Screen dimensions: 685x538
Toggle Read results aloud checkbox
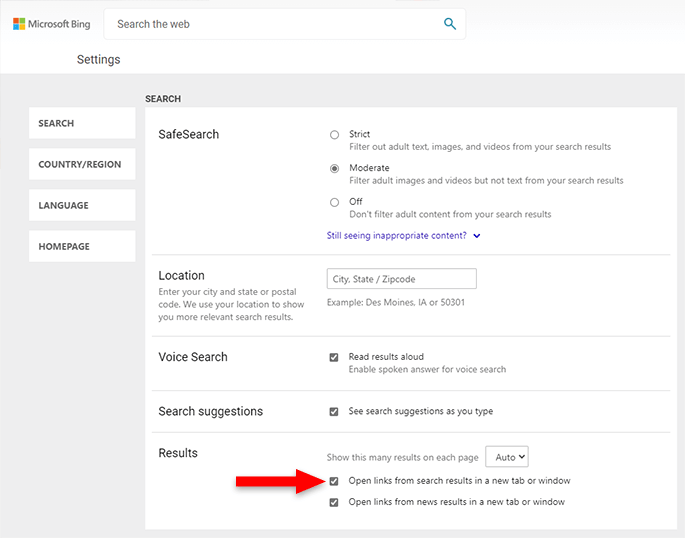coord(334,357)
